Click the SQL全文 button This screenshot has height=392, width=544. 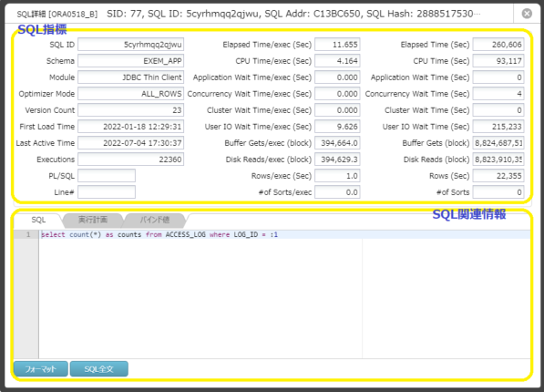coord(99,368)
